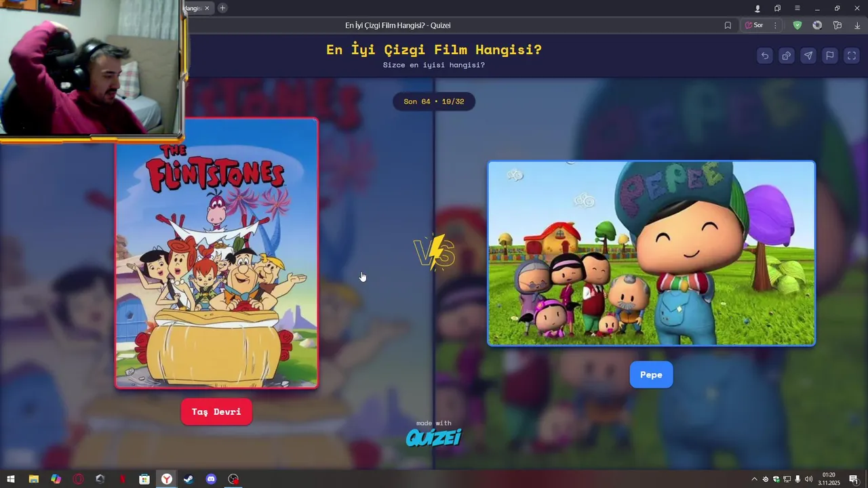This screenshot has width=868, height=488.
Task: Click the dice randomize button
Action: pyautogui.click(x=787, y=56)
